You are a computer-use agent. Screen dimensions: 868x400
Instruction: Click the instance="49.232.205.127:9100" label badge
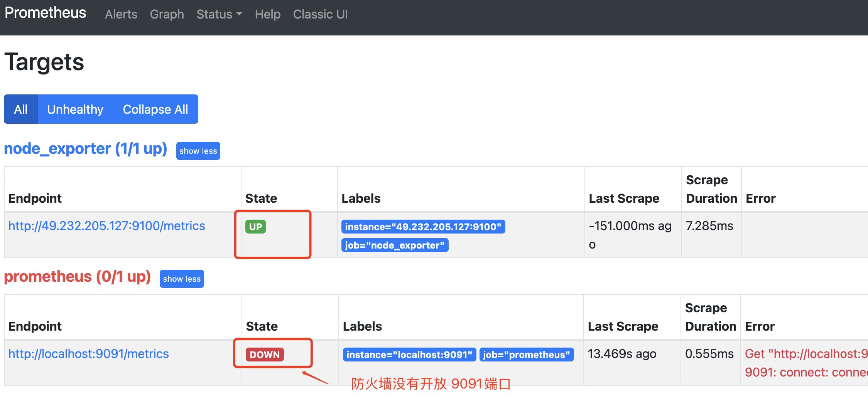coord(423,227)
